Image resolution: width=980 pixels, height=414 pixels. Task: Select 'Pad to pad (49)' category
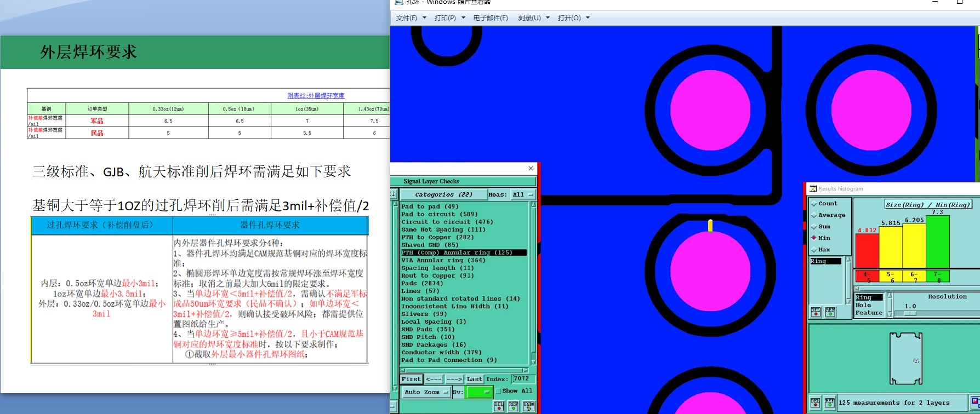[x=430, y=206]
